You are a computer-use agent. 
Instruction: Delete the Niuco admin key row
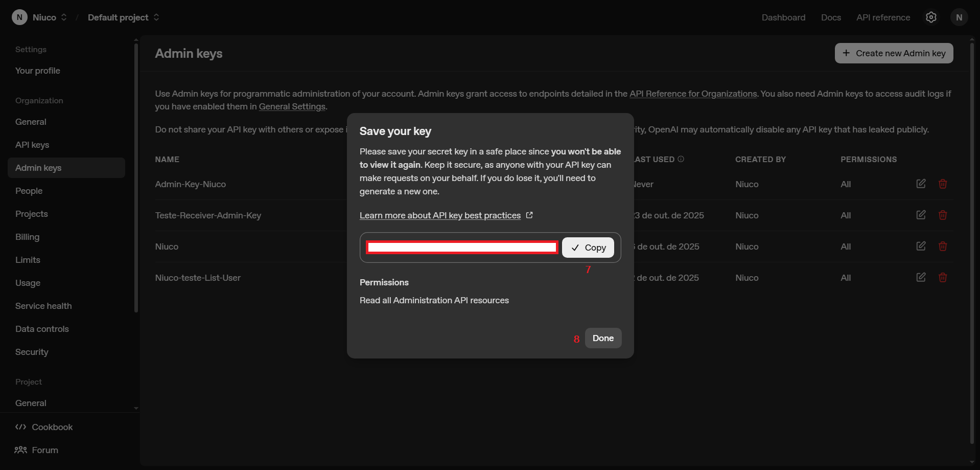[943, 246]
